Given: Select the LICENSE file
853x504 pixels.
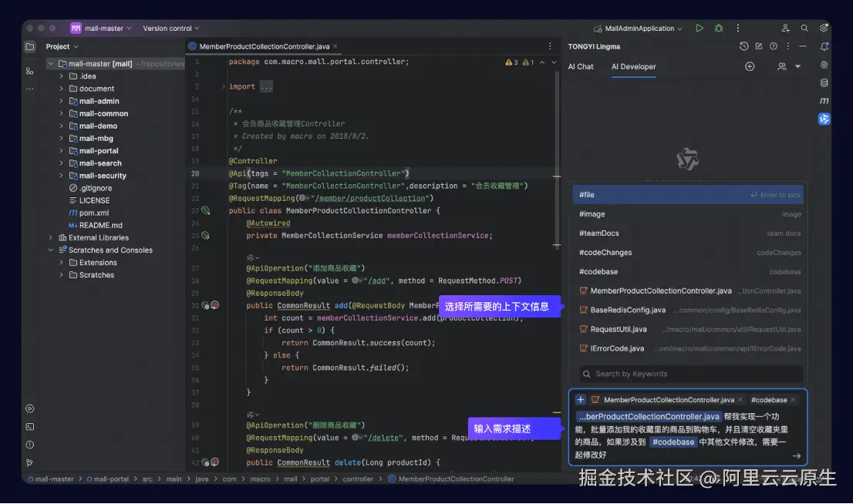Looking at the screenshot, I should (x=94, y=200).
